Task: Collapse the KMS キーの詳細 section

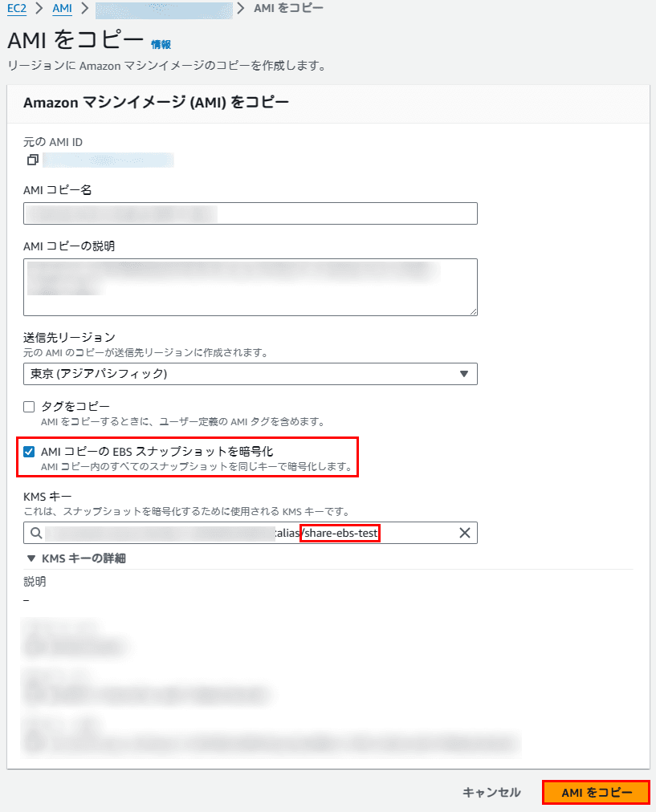Action: [x=76, y=558]
